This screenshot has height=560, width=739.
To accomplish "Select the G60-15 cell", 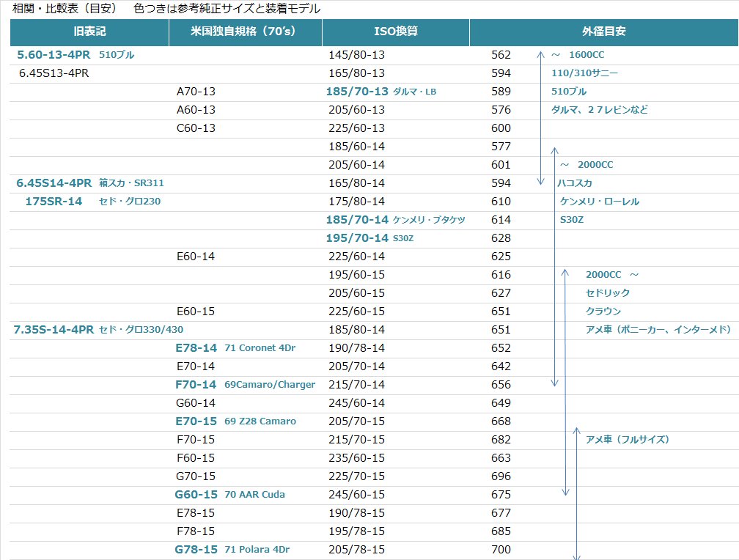I will point(196,495).
